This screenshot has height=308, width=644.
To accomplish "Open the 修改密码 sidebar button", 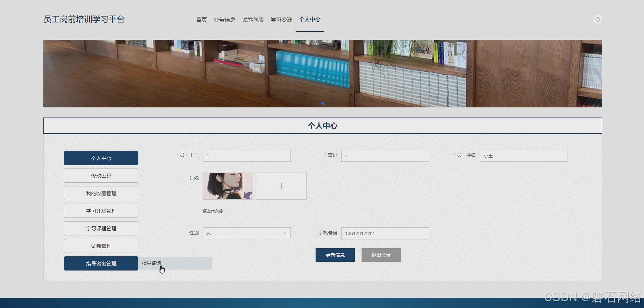I will [101, 176].
